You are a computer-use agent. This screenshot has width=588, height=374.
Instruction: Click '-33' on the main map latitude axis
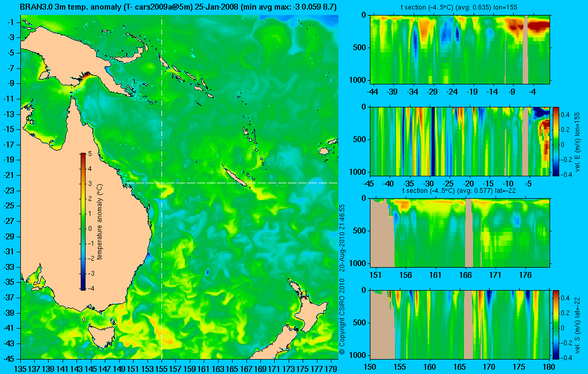coord(9,267)
